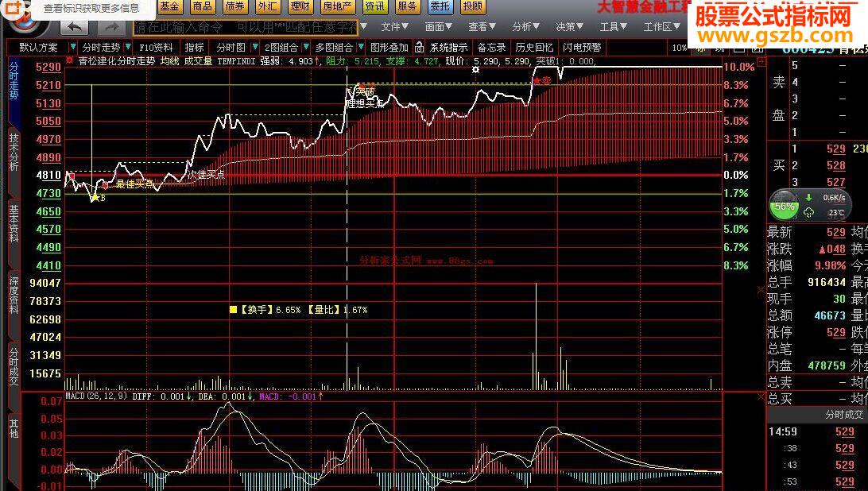Select the 多图组合 toolbar item
Image resolution: width=868 pixels, height=491 pixels.
334,48
